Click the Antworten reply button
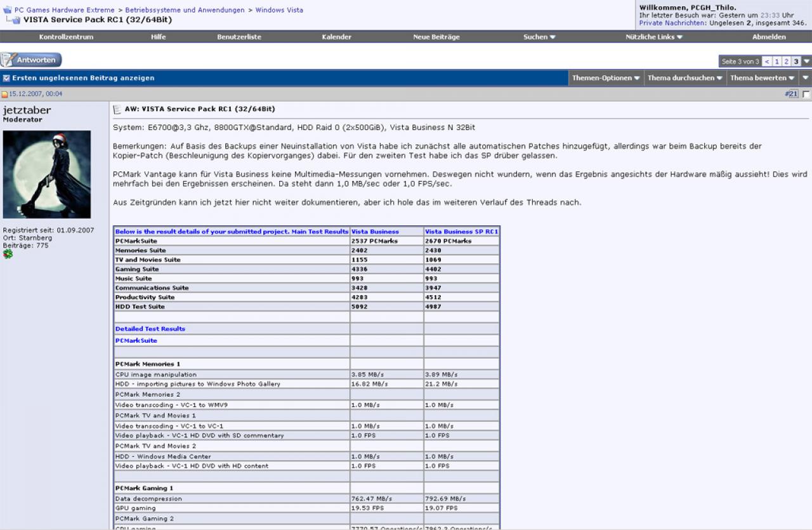The image size is (812, 530). (31, 60)
